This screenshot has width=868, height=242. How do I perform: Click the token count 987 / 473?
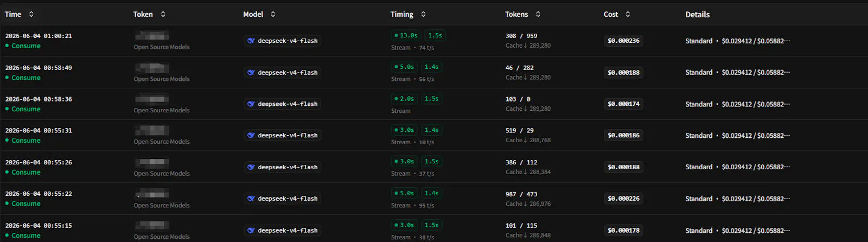coord(521,194)
